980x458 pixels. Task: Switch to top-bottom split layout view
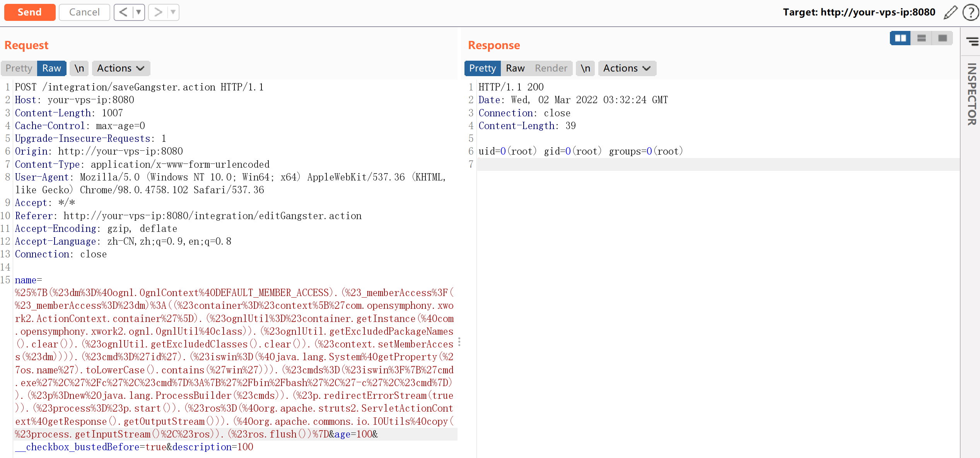coord(921,38)
